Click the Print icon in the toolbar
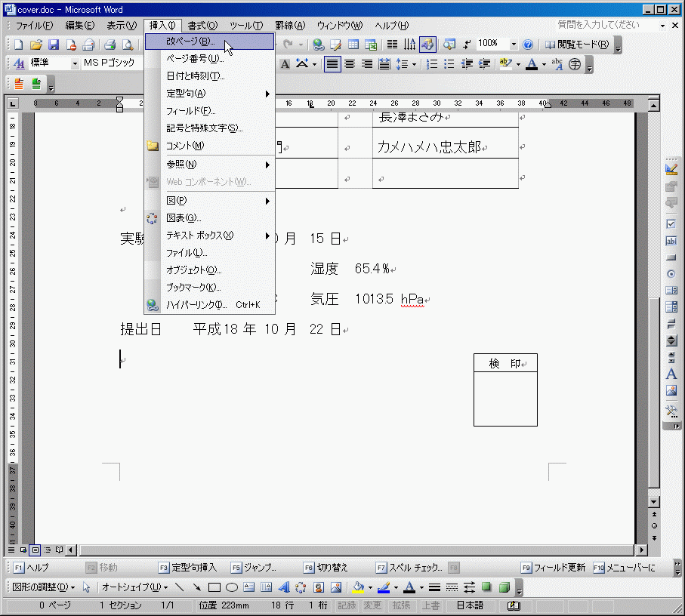 (x=110, y=45)
